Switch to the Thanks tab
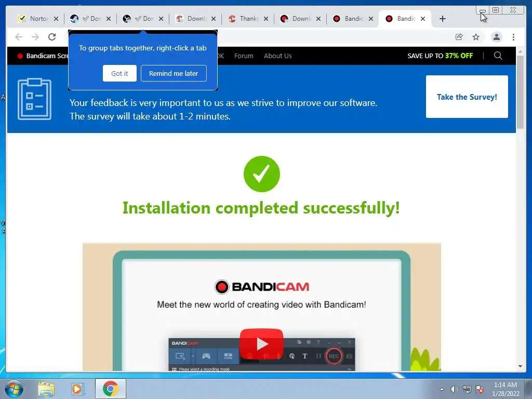The height and width of the screenshot is (399, 532). point(244,19)
